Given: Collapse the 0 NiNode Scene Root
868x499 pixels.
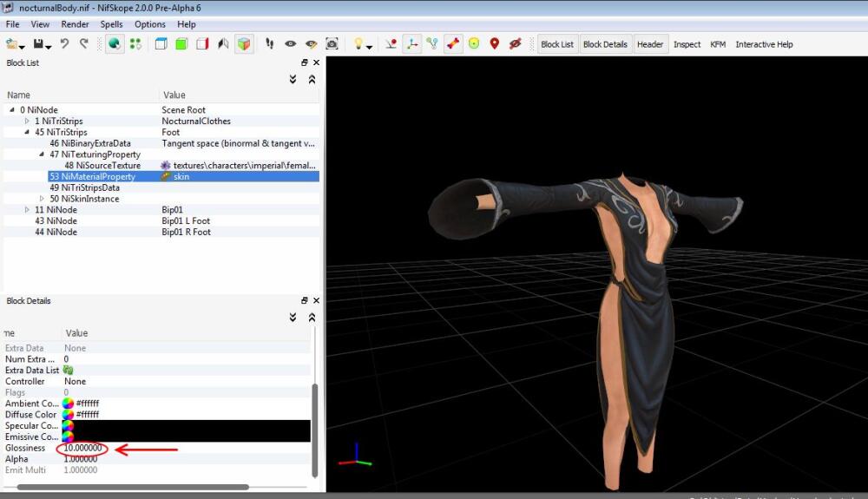Looking at the screenshot, I should point(11,109).
